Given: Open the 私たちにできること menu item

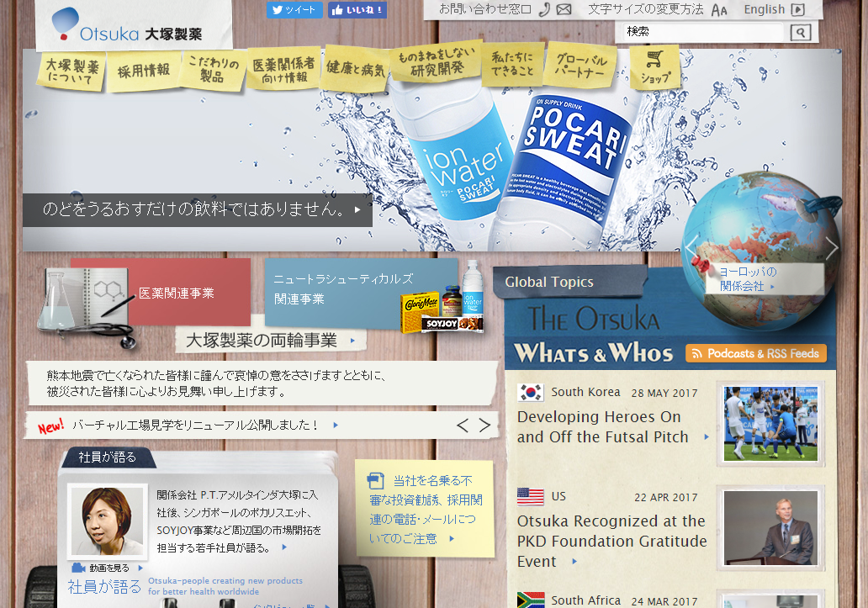Looking at the screenshot, I should [512, 64].
